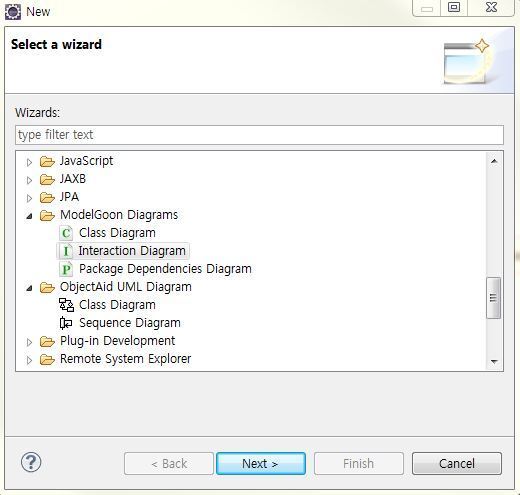Select Package Dependencies Diagram wizard
Viewport: 520px width, 495px height.
[165, 269]
